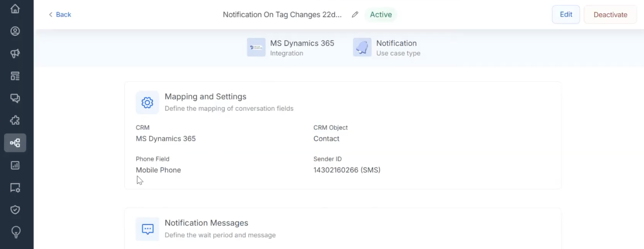
Task: Open the conversations chat bubbles sidebar icon
Action: pos(15,98)
